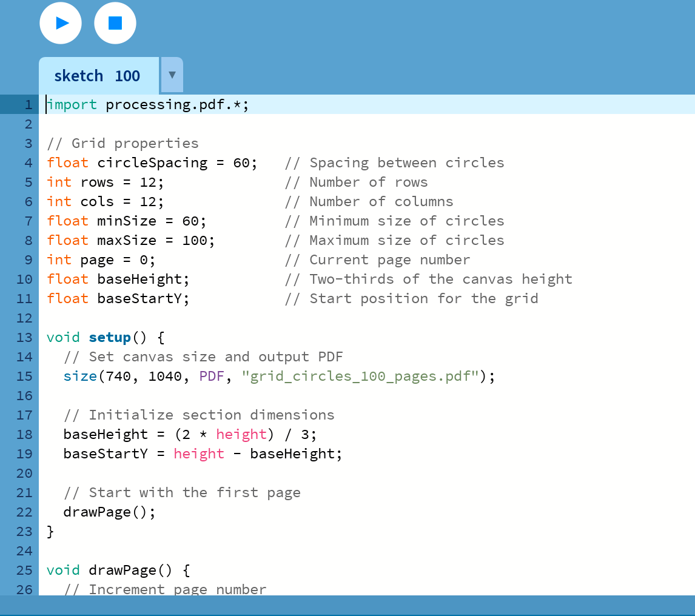695x616 pixels.
Task: Click 'maxSize' variable on line 8
Action: point(127,241)
